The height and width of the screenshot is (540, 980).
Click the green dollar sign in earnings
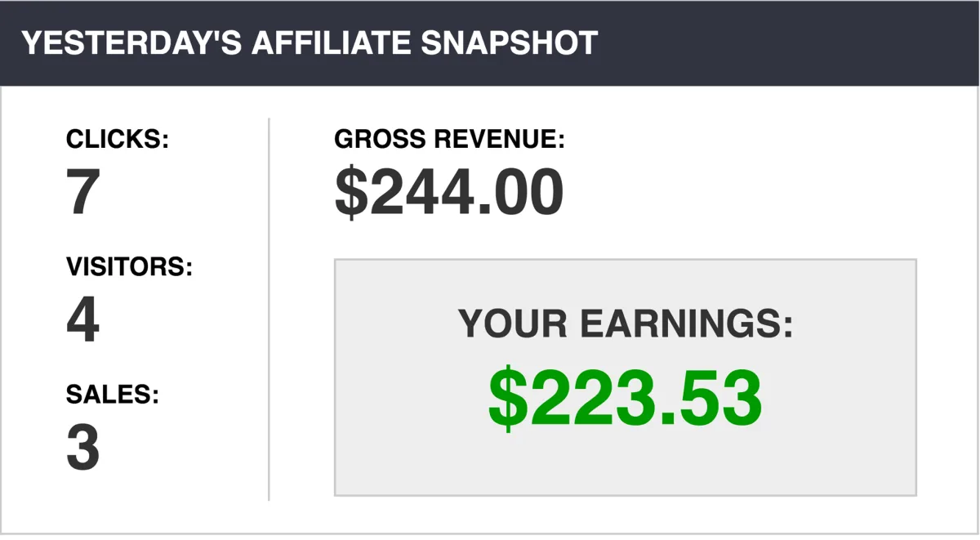point(507,400)
